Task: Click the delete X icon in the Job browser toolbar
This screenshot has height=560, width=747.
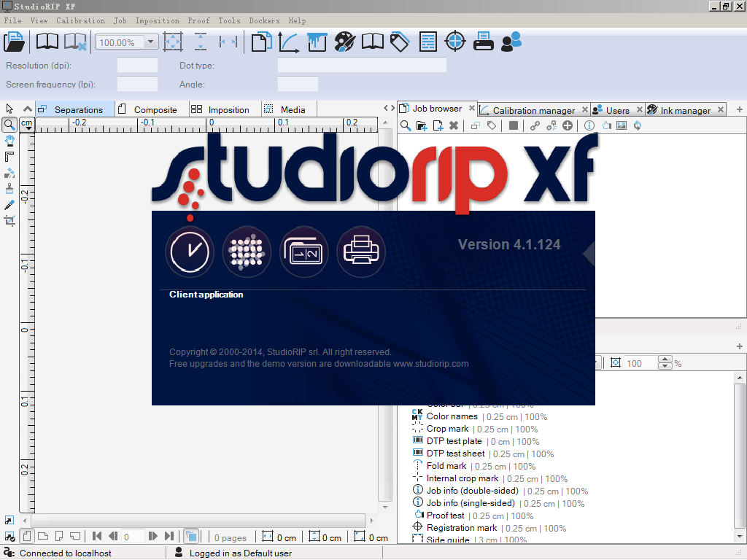Action: pos(454,125)
